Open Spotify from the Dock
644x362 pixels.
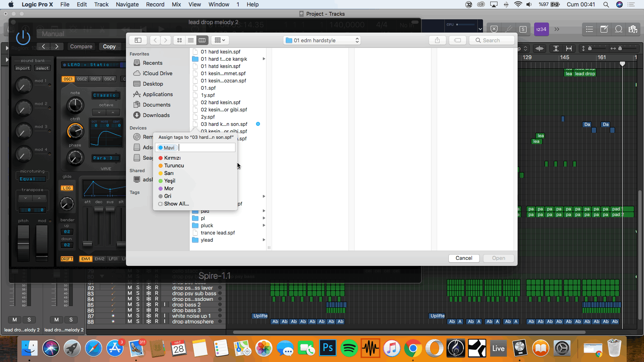click(x=349, y=348)
